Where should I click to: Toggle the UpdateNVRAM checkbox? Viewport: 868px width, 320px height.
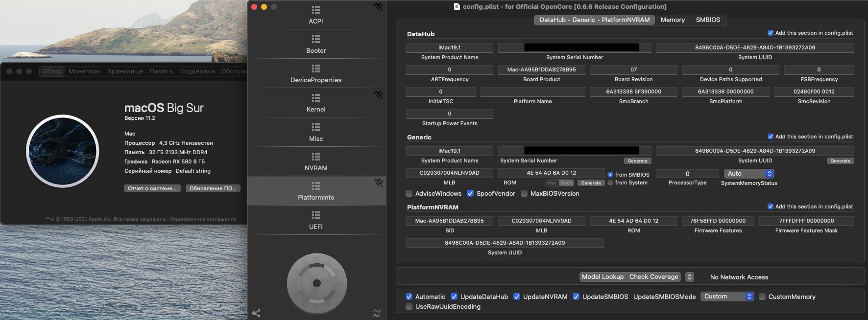[x=517, y=297]
